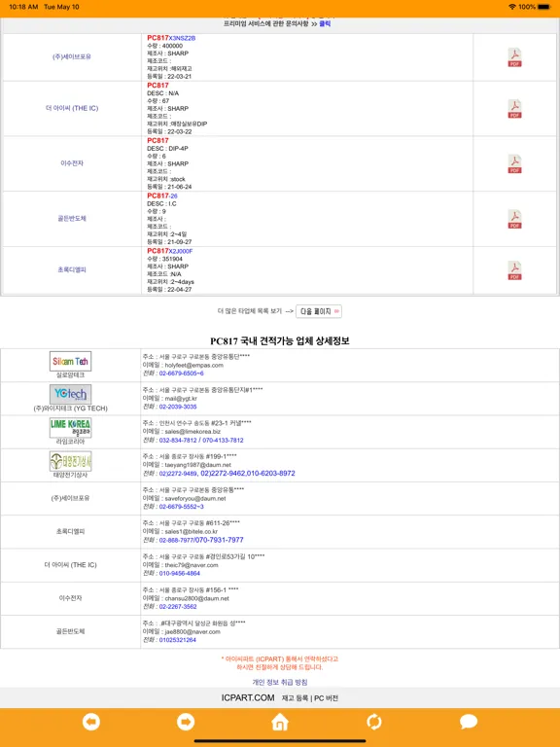Select email theic79@naver.com

coord(192,565)
